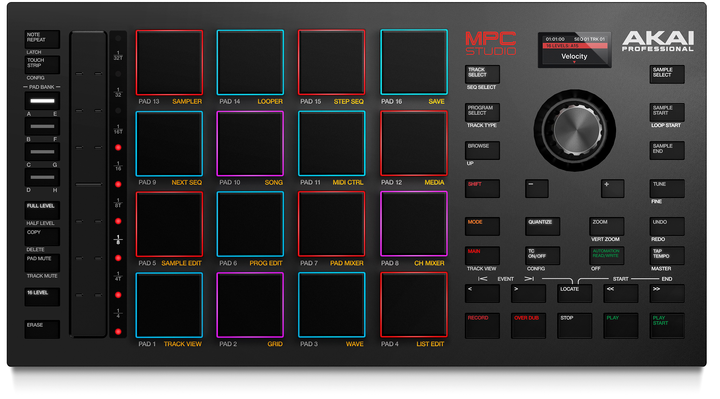Screen dimensions: 720x399
Task: Click the Sample Select button
Action: point(667,74)
